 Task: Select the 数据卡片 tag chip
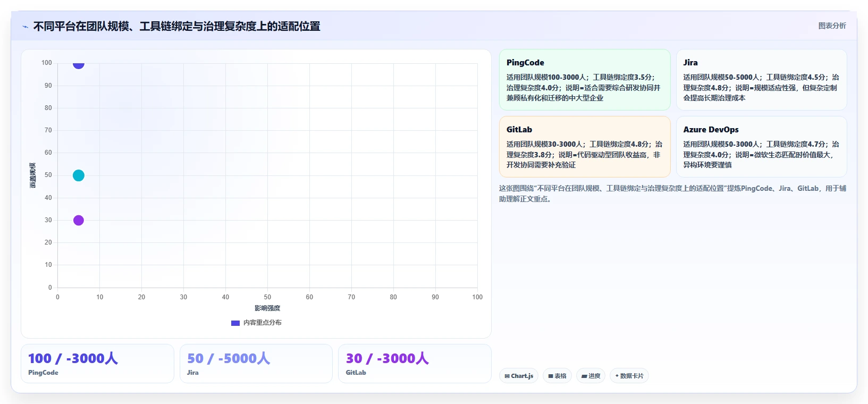click(629, 376)
